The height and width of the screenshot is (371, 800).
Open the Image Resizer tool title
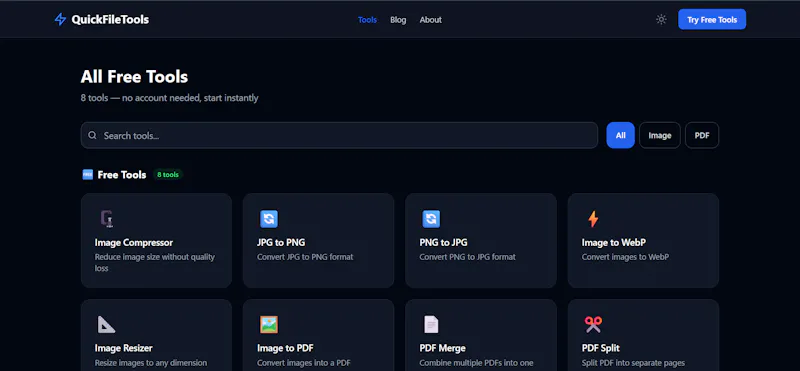(x=123, y=348)
